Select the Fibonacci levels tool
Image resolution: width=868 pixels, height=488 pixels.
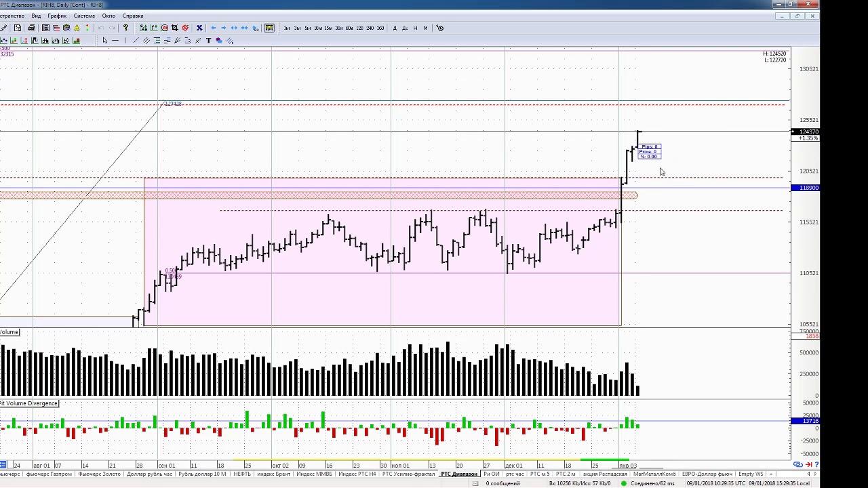tap(157, 41)
